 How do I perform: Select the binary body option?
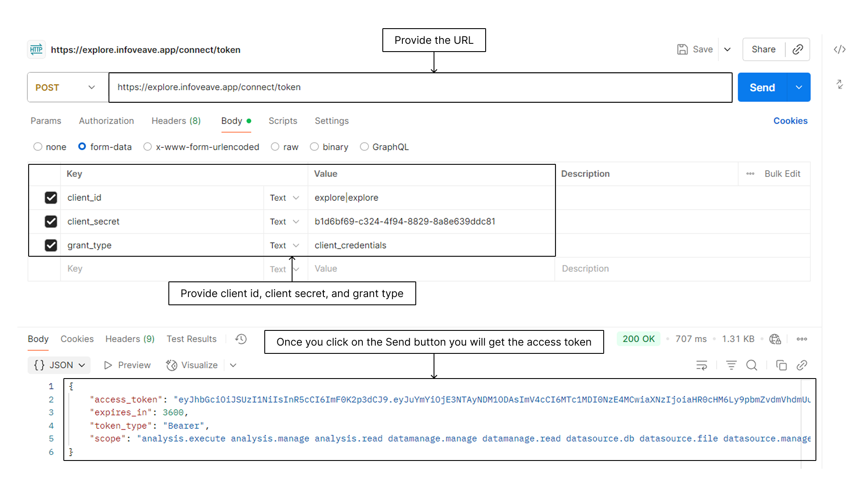tap(314, 147)
